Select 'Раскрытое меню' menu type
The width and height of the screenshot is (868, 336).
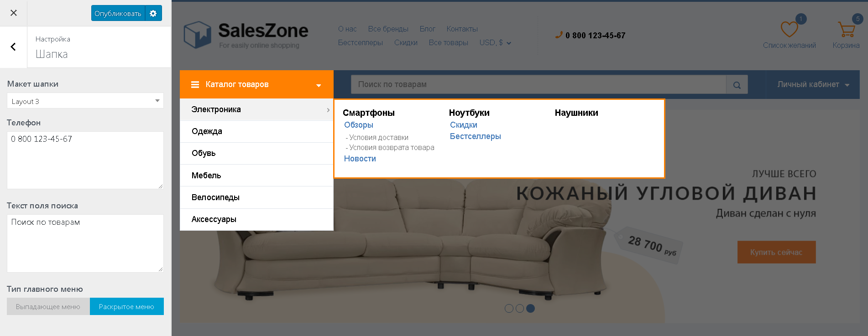tap(127, 306)
